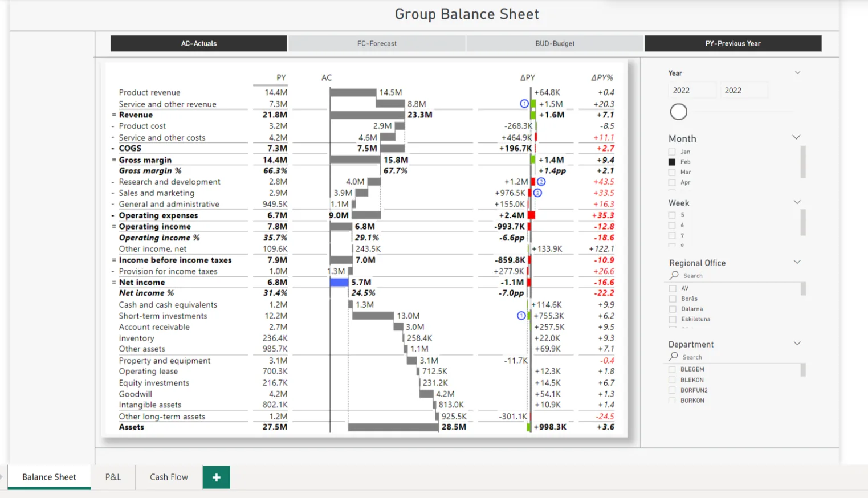Open the Cash Flow page tab

pos(169,477)
